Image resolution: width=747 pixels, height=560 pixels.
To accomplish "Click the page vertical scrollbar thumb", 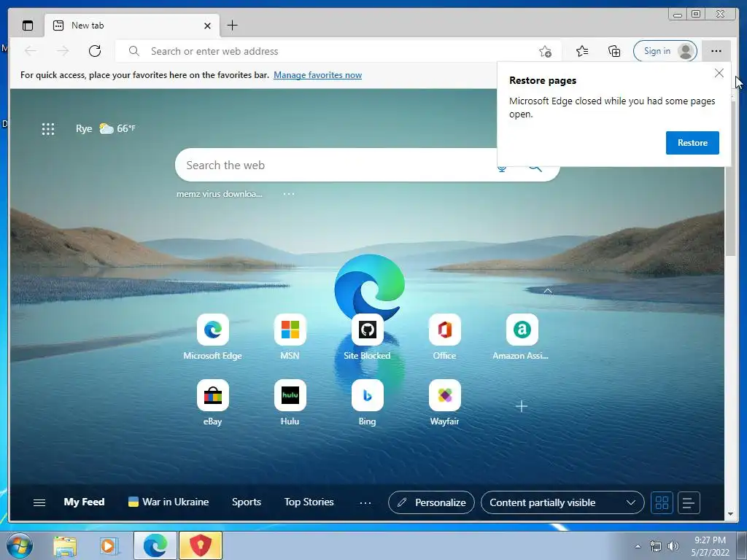I will click(x=730, y=177).
